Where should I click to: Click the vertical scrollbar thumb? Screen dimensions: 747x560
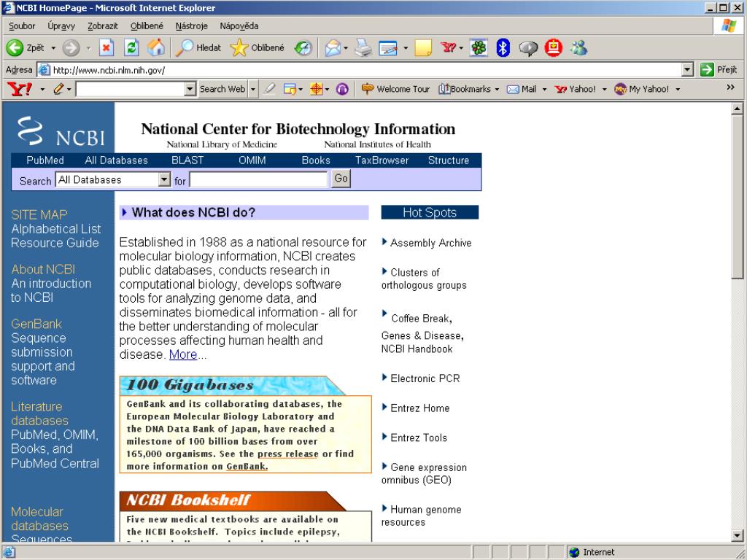pyautogui.click(x=737, y=198)
